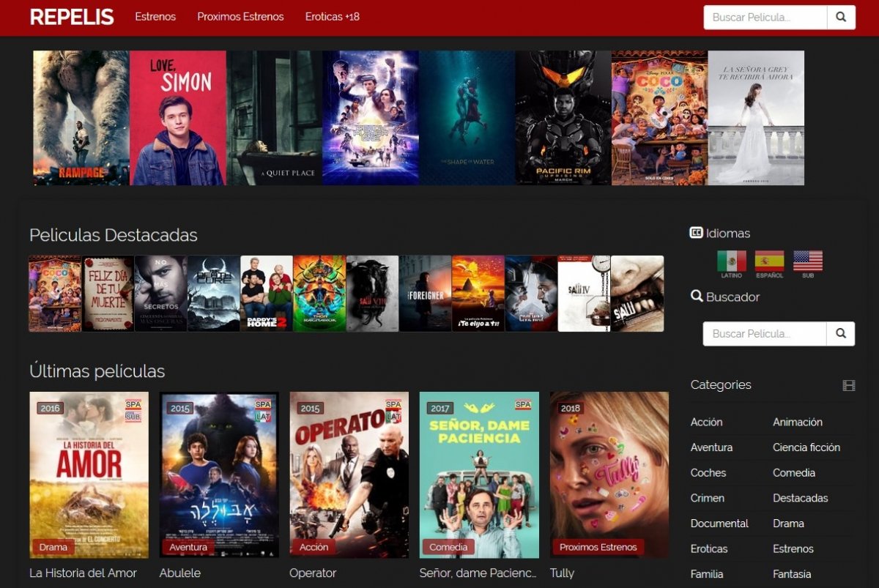
Task: Select the No Más Secretos thumbnail
Action: click(x=161, y=294)
